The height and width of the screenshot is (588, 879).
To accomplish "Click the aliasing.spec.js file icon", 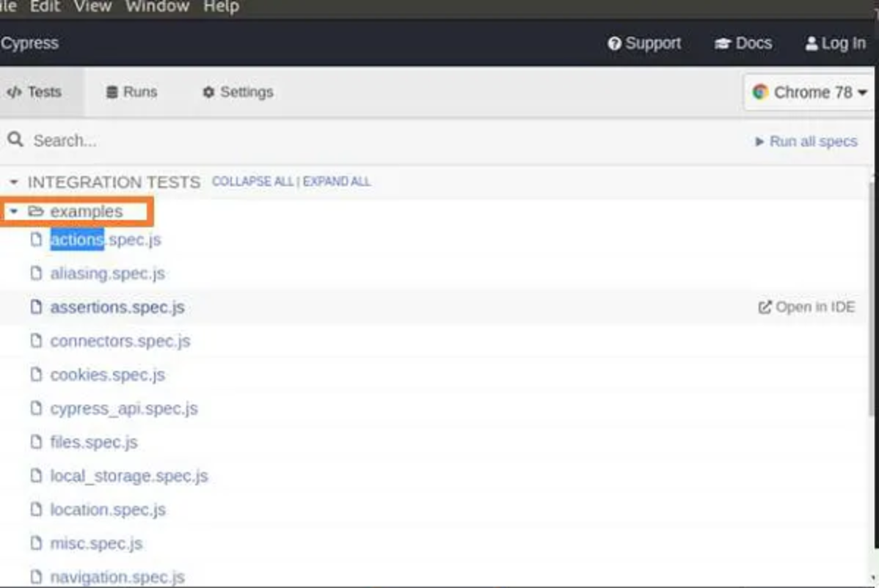I will pos(36,273).
